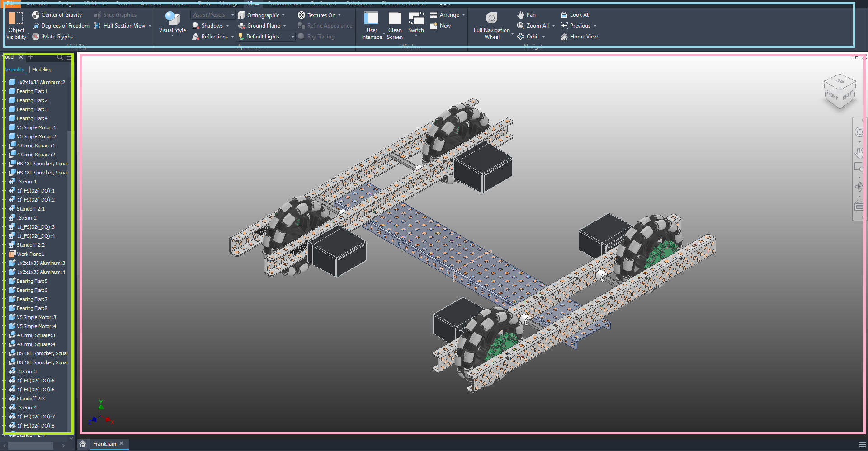Screen dimensions: 868x451
Task: Click the home icon beside the Frank.iam tab
Action: (83, 444)
